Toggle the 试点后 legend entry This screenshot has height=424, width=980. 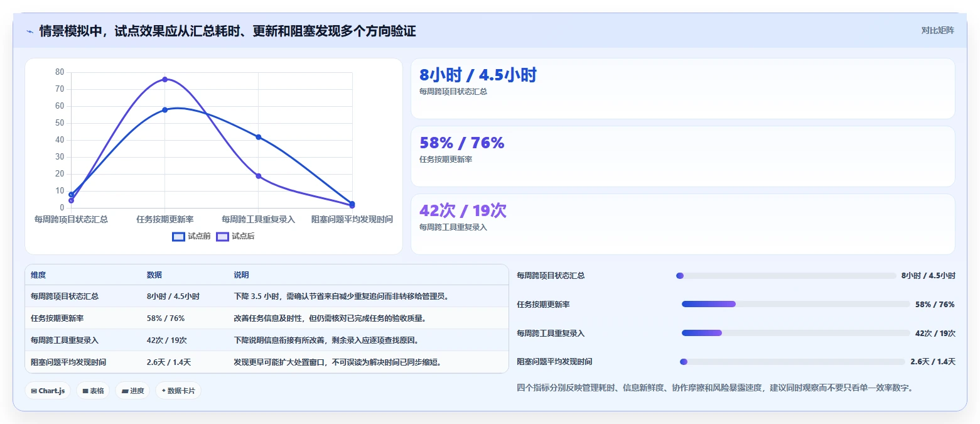click(x=235, y=236)
